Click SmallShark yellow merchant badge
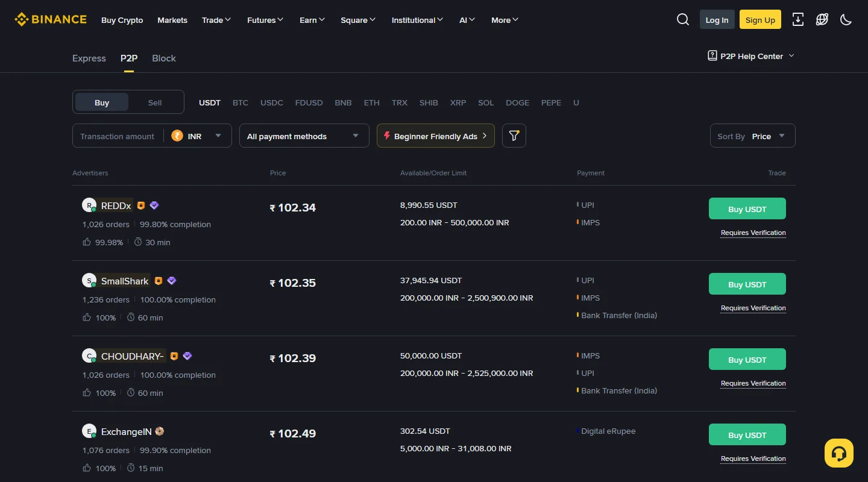 tap(159, 281)
